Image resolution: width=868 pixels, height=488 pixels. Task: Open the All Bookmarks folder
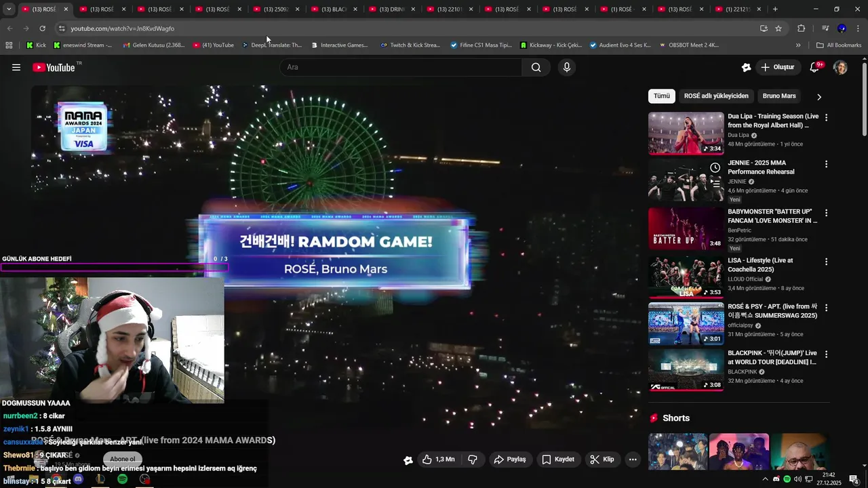pyautogui.click(x=839, y=45)
